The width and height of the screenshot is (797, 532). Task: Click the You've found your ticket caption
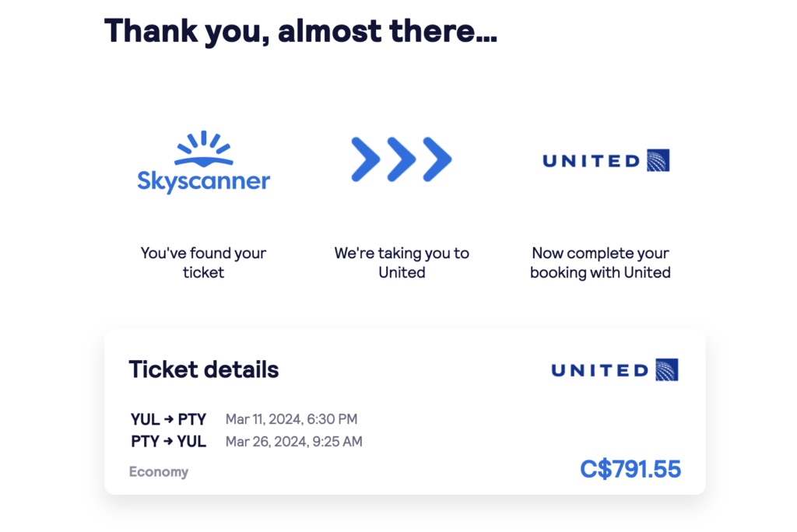[x=202, y=263]
